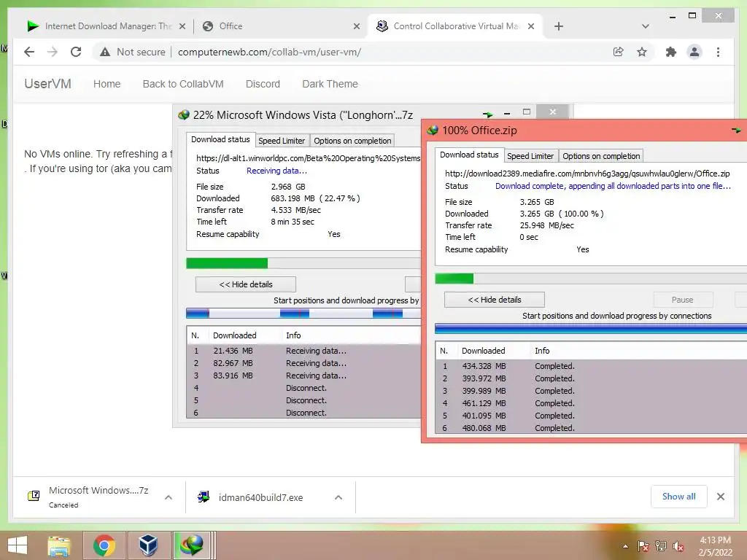
Task: Open Google Chrome from taskbar
Action: [104, 545]
